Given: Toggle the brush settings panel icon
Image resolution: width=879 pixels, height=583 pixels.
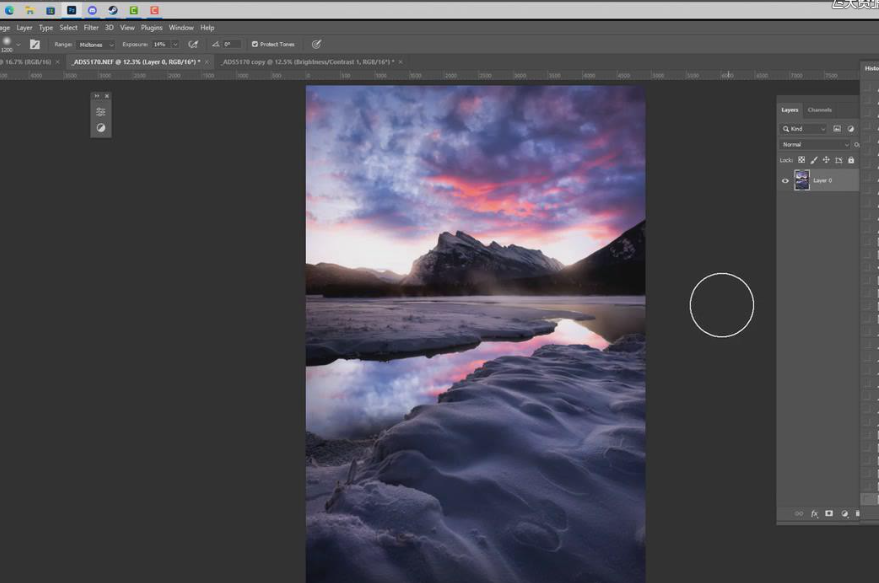Looking at the screenshot, I should click(35, 44).
